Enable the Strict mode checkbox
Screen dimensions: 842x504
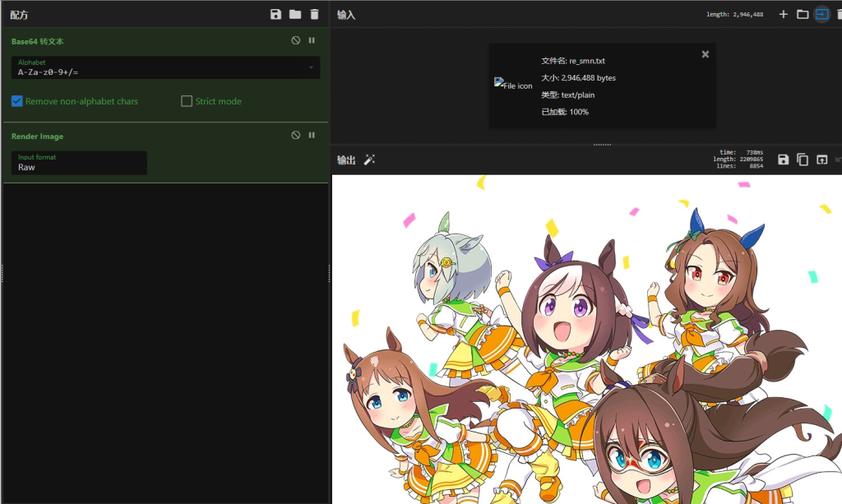[x=187, y=101]
